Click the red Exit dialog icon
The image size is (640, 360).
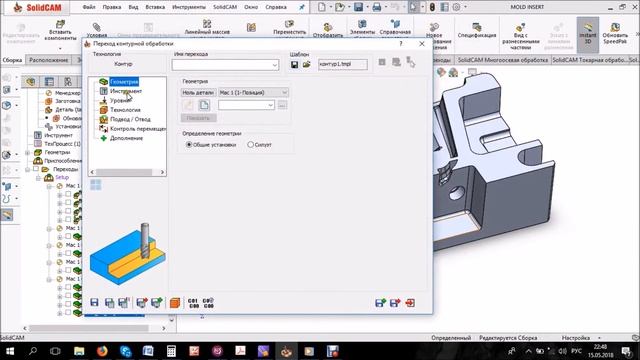[410, 302]
